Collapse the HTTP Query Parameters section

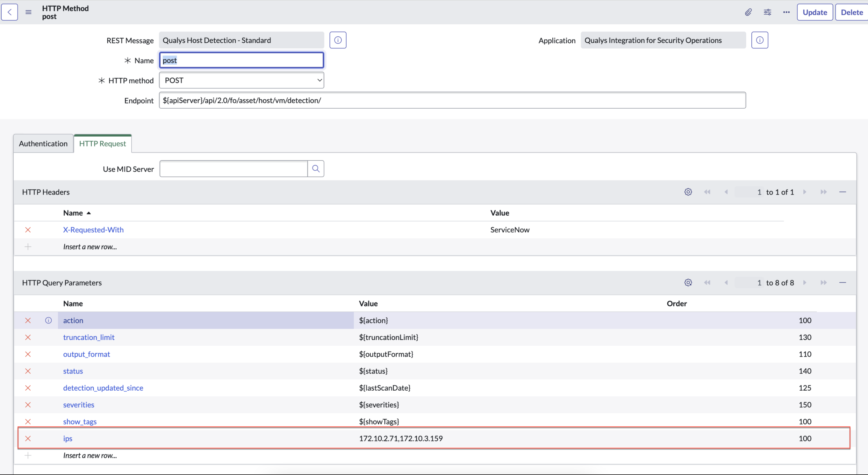843,282
